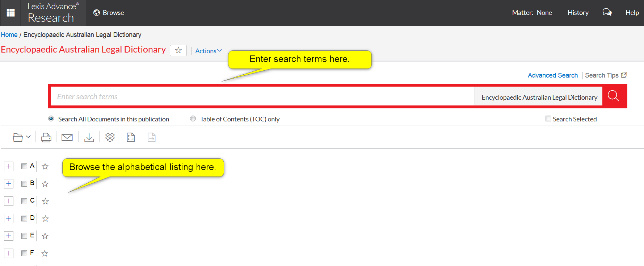Check the box for letter E
The width and height of the screenshot is (644, 266).
tap(24, 236)
